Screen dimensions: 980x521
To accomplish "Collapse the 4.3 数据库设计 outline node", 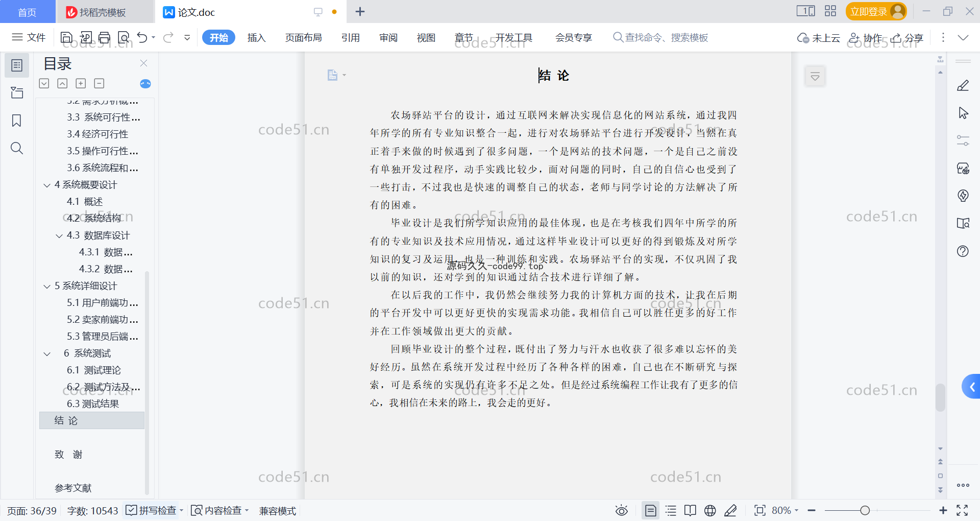I will (59, 236).
